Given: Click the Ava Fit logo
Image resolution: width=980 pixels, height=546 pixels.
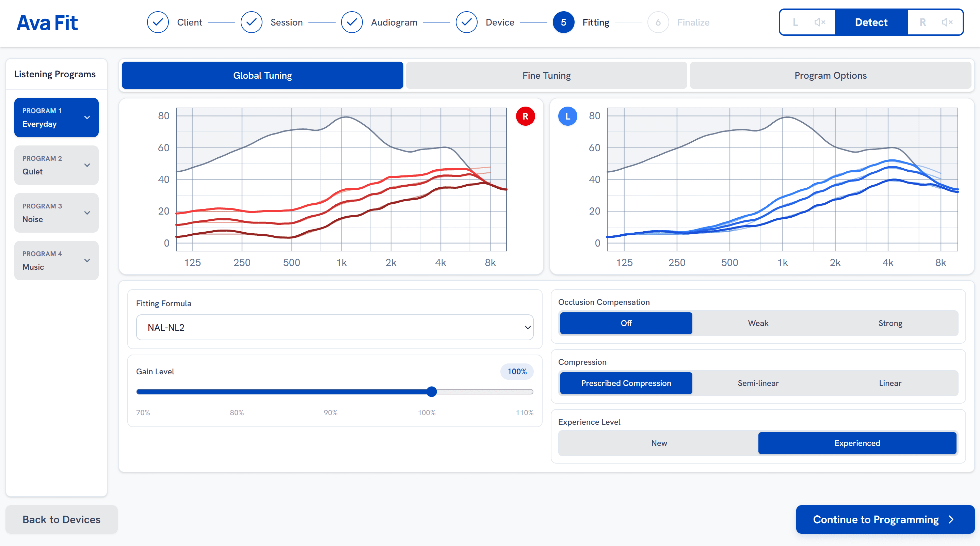Looking at the screenshot, I should (47, 22).
